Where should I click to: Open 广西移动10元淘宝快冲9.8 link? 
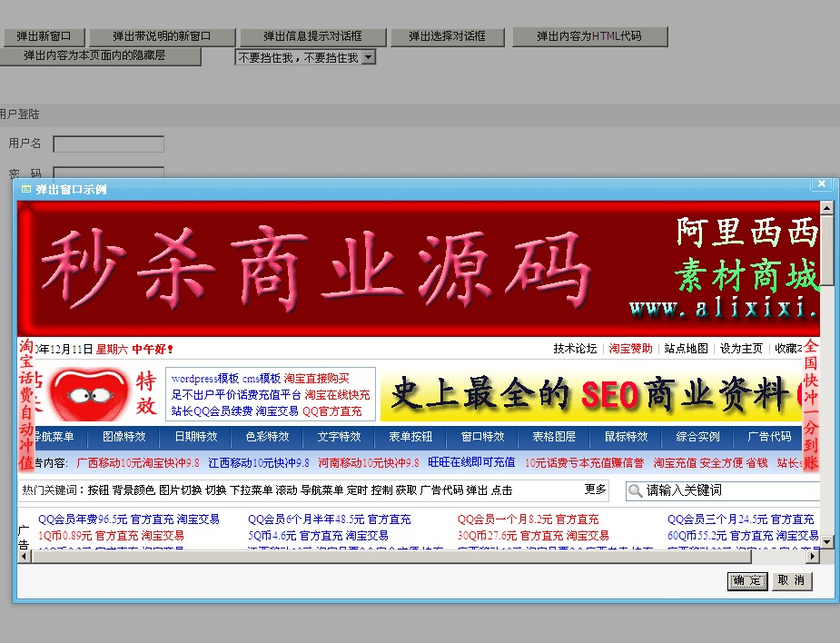[138, 463]
